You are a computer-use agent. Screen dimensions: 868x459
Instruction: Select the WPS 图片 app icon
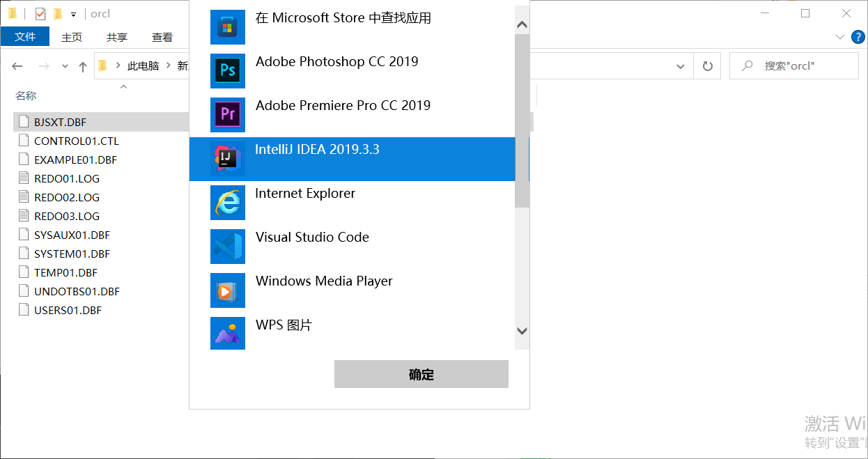[x=228, y=334]
